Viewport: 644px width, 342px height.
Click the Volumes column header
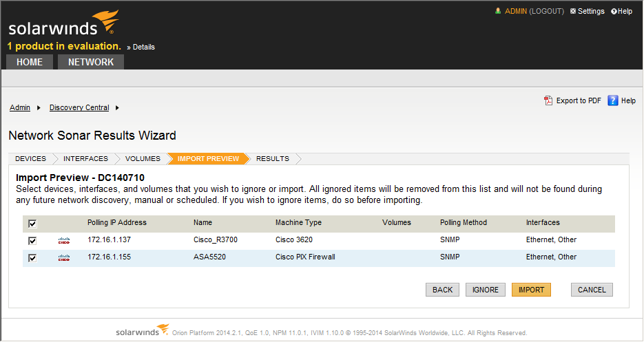pos(396,222)
